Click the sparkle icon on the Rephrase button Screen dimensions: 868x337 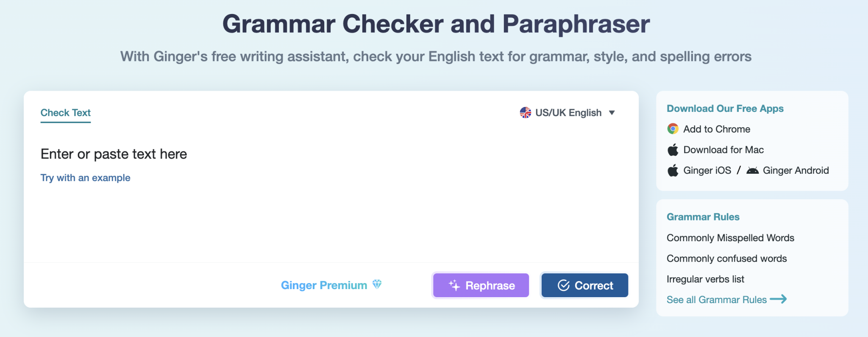pos(454,285)
